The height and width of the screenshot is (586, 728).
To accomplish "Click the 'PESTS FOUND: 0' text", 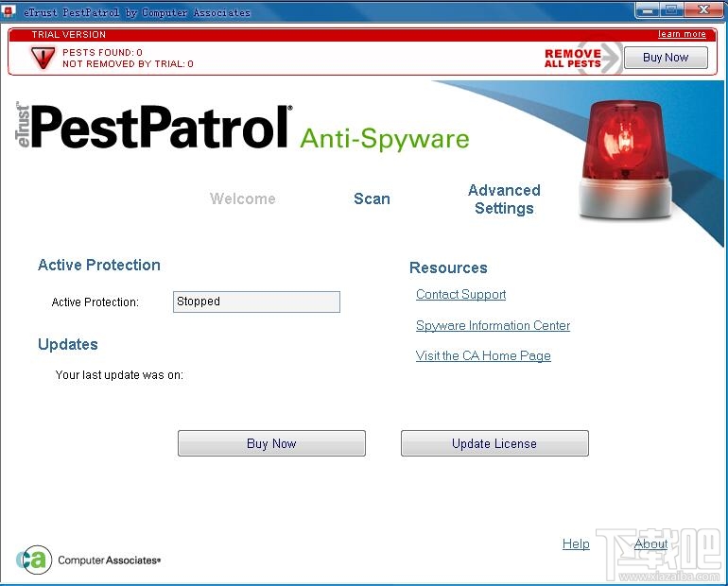I will pos(102,52).
